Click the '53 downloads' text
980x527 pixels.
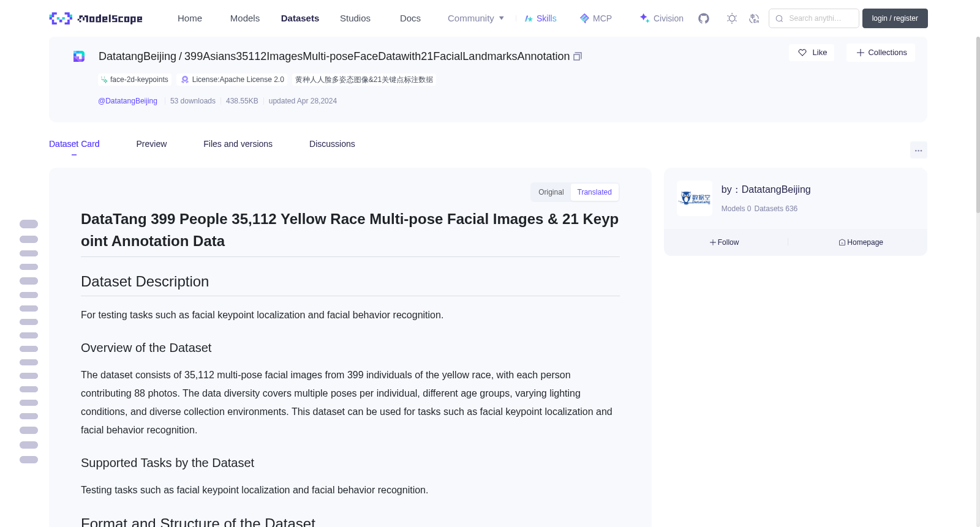tap(193, 101)
